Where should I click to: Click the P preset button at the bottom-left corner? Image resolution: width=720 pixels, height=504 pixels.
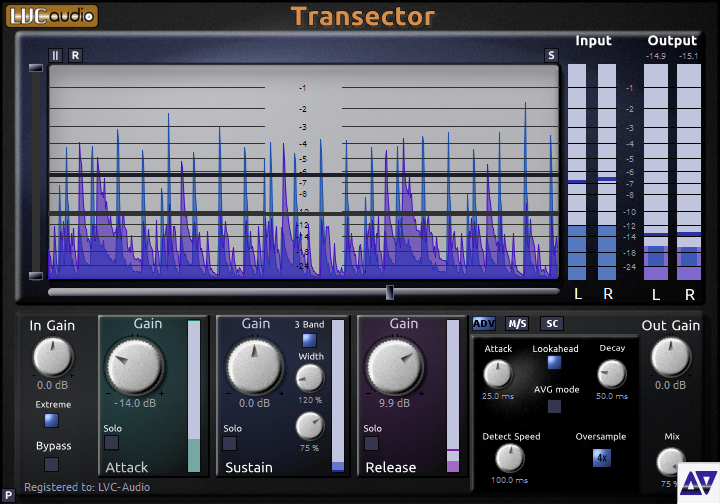click(x=8, y=495)
